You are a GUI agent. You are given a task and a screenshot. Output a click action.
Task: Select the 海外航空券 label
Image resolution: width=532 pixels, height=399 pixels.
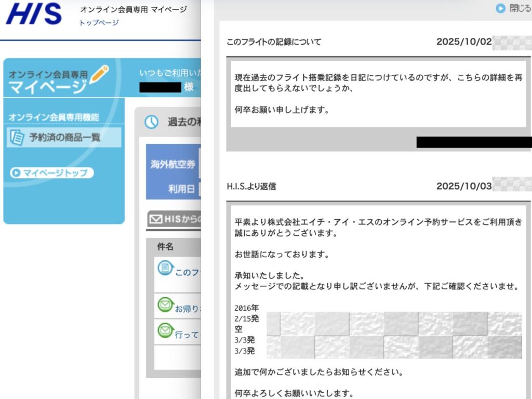172,164
